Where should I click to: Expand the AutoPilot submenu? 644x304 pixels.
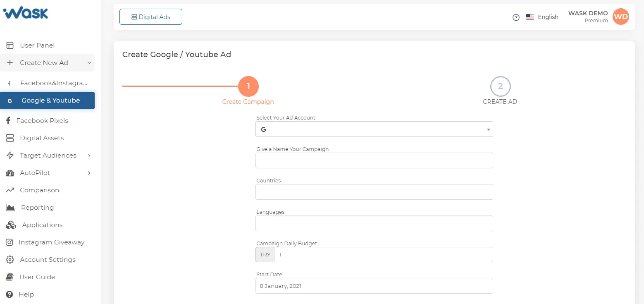pos(47,173)
